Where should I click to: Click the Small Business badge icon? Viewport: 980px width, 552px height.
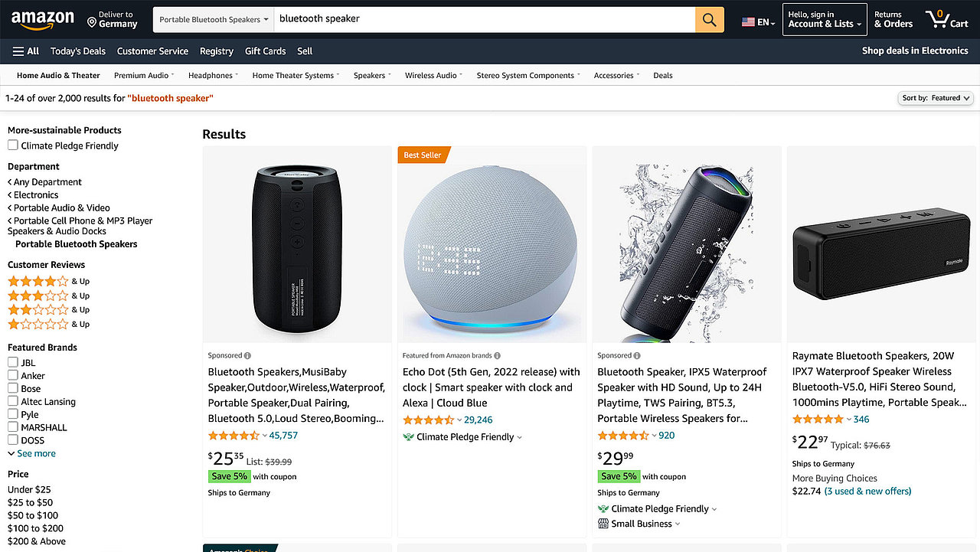click(x=604, y=523)
